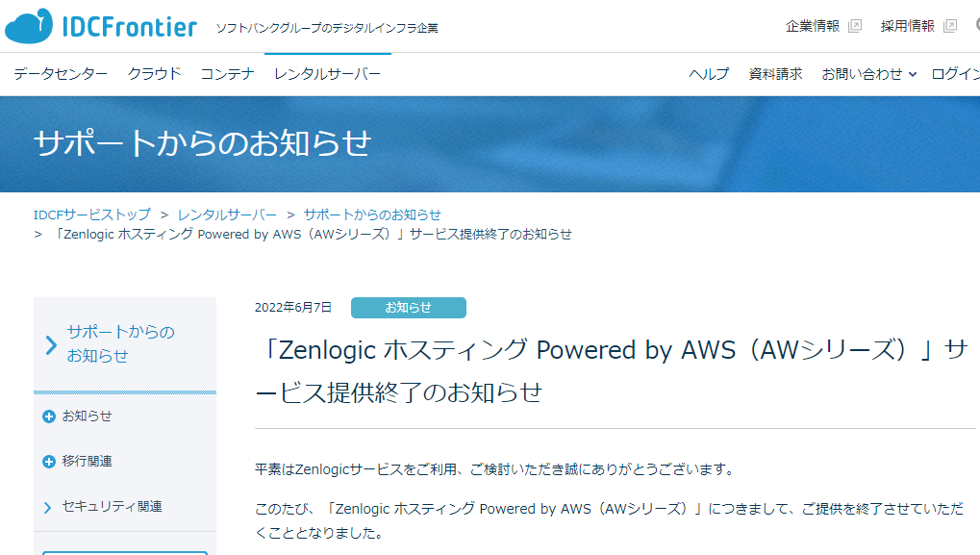Follow IDCFサービストップ breadcrumb link
This screenshot has width=980, height=555.
pyautogui.click(x=92, y=214)
